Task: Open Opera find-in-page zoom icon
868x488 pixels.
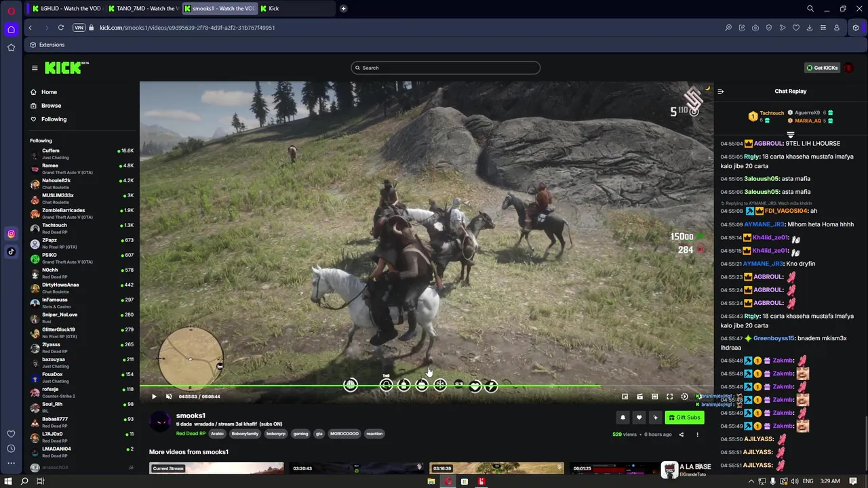Action: tap(728, 28)
